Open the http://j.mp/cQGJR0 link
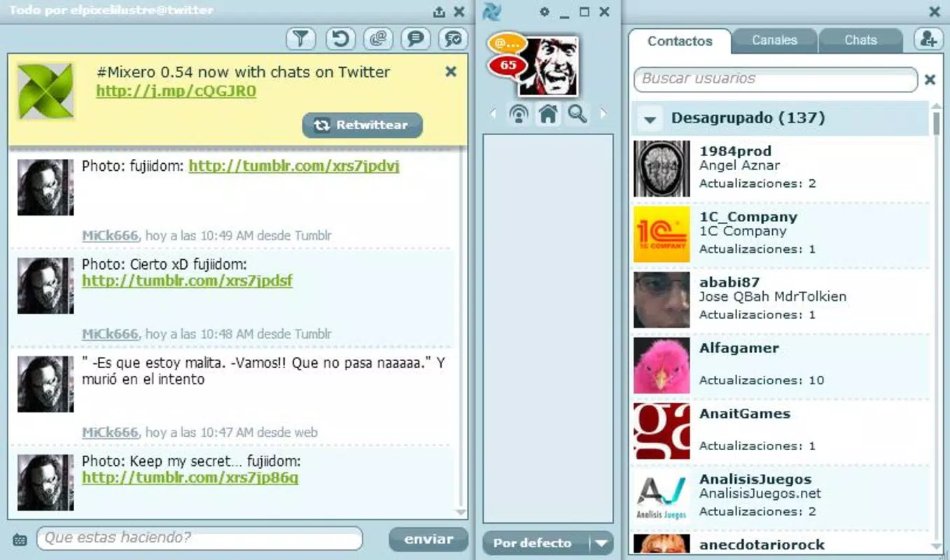 (x=176, y=91)
